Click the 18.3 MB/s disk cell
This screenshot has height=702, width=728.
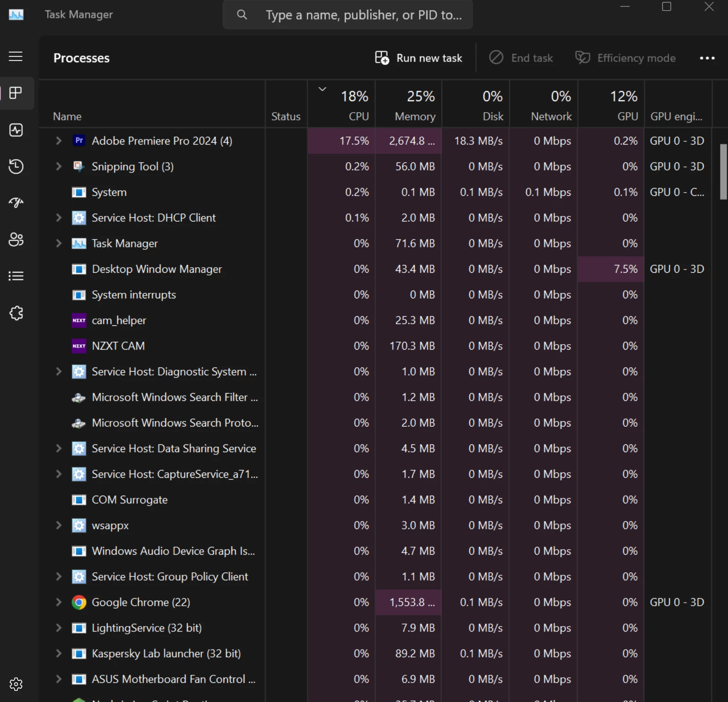(x=476, y=141)
